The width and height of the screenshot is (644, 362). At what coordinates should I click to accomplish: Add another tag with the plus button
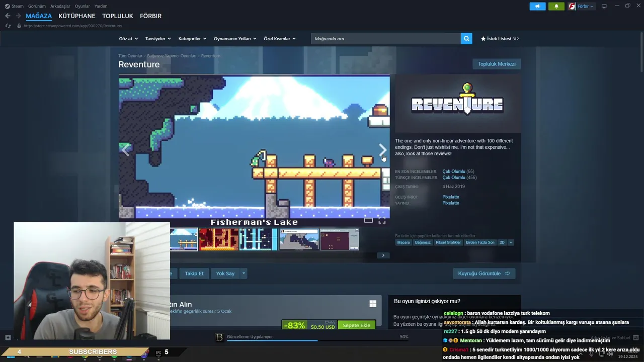[511, 242]
